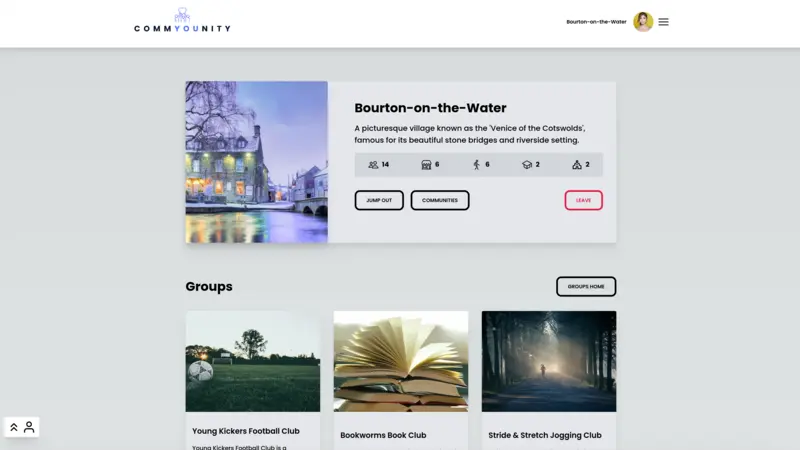Open Young Kickers Football Club title
Image resolution: width=800 pixels, height=450 pixels.
[x=245, y=431]
